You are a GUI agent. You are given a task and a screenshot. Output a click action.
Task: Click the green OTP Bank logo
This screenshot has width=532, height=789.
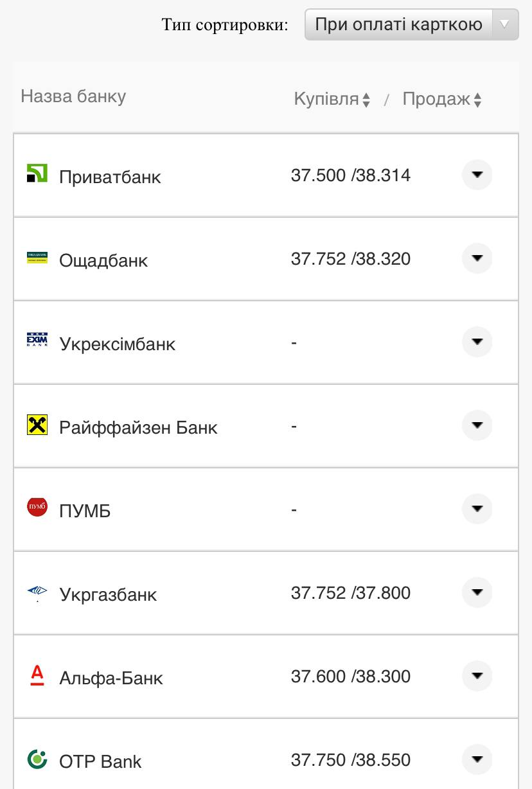(37, 759)
